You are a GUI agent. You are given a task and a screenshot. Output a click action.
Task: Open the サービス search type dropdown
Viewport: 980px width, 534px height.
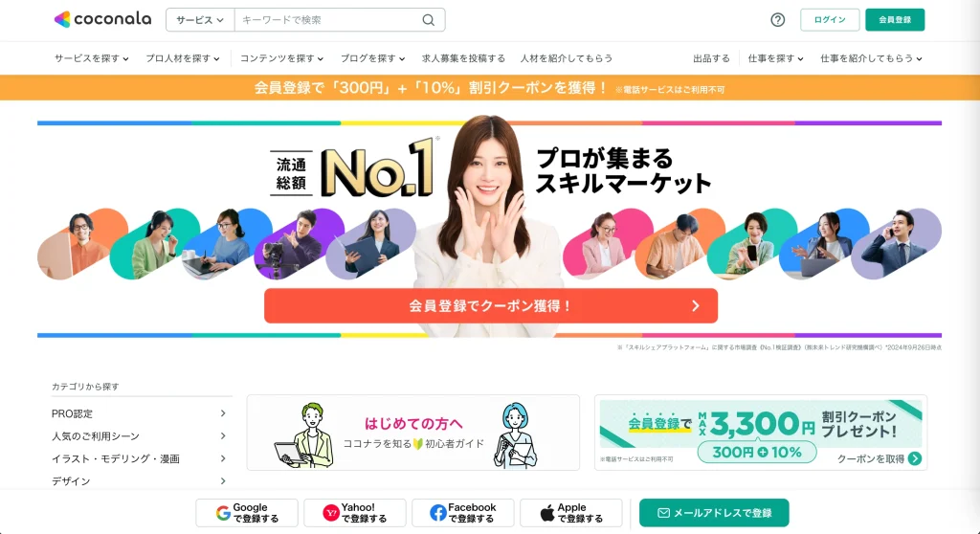200,20
